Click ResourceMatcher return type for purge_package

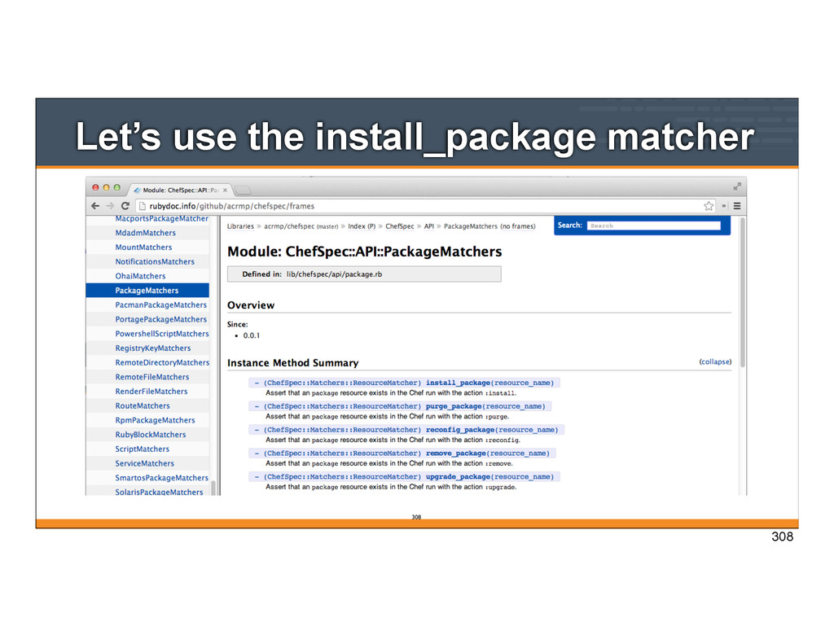point(342,405)
